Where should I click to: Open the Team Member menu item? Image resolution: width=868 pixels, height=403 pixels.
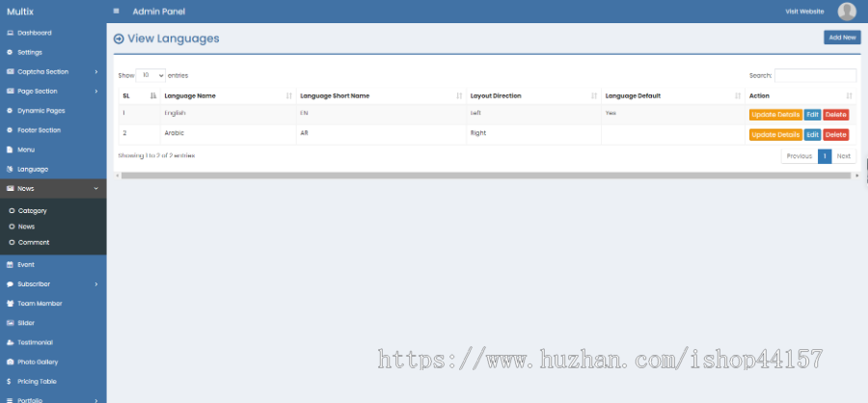pos(40,304)
